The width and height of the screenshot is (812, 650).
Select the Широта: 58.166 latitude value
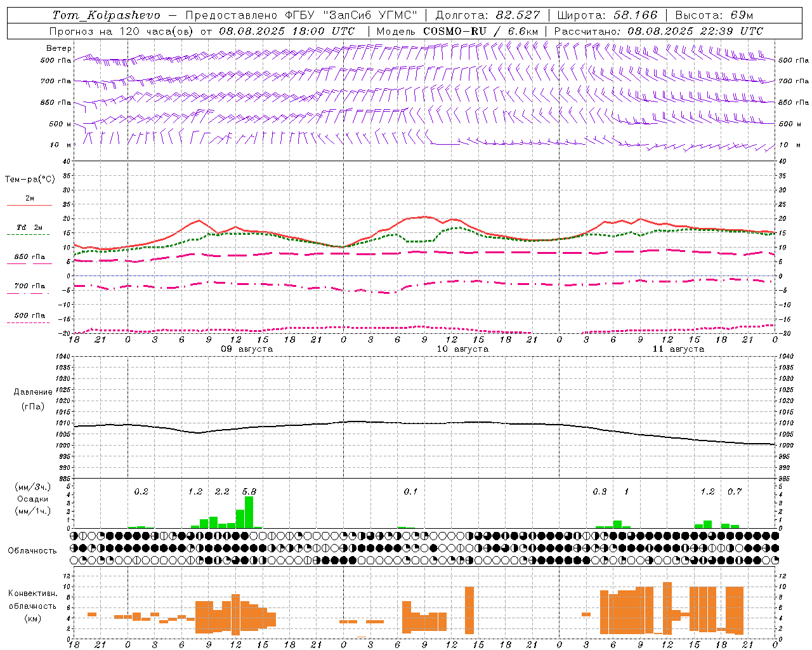(x=608, y=15)
